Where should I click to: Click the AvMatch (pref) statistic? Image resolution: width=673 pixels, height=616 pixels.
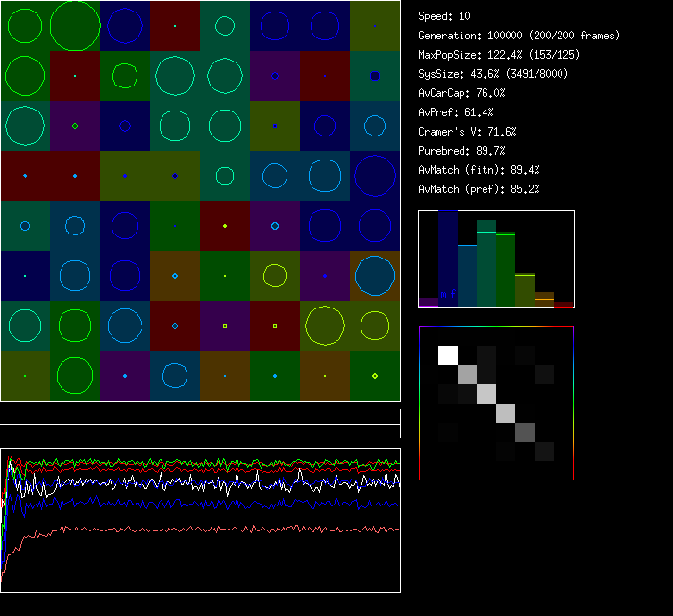click(479, 189)
